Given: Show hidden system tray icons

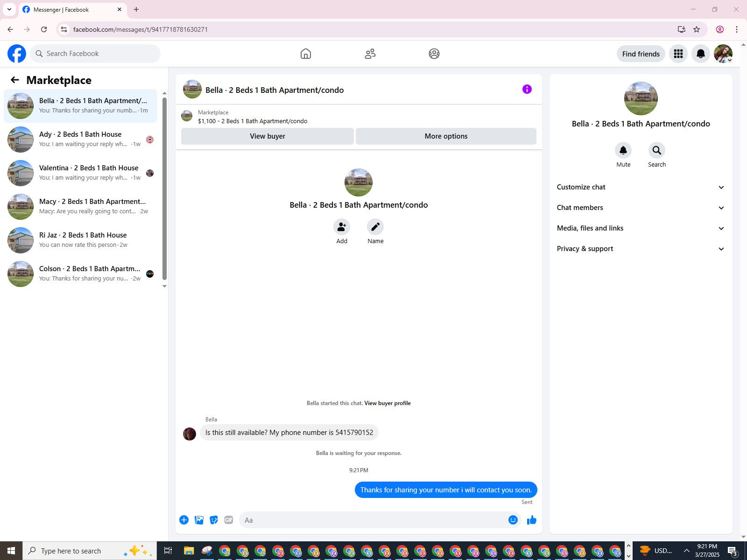Looking at the screenshot, I should click(686, 551).
